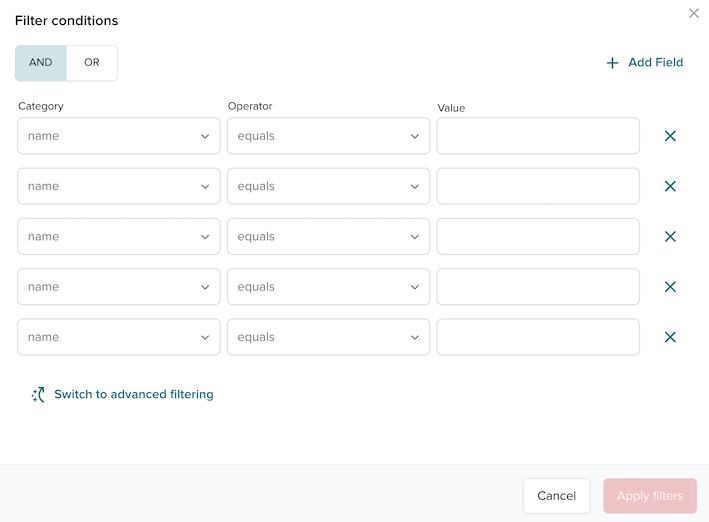Switch condition logic to OR
The width and height of the screenshot is (709, 522).
92,63
